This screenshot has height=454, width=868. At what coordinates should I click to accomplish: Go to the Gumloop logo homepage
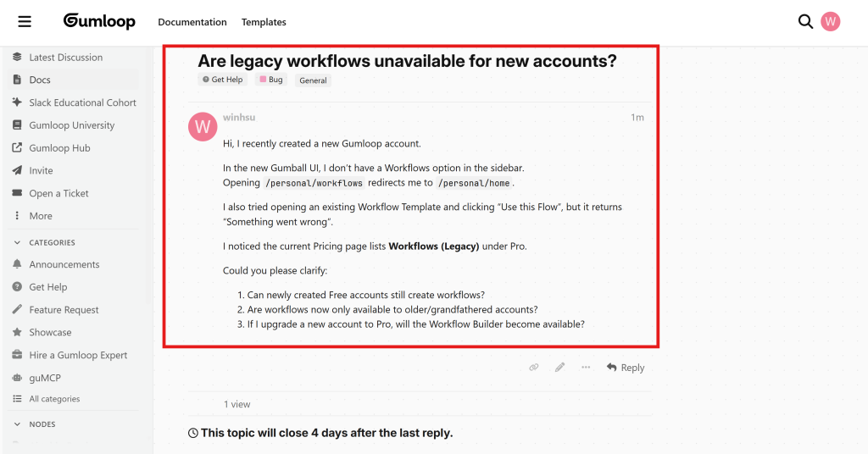[99, 21]
